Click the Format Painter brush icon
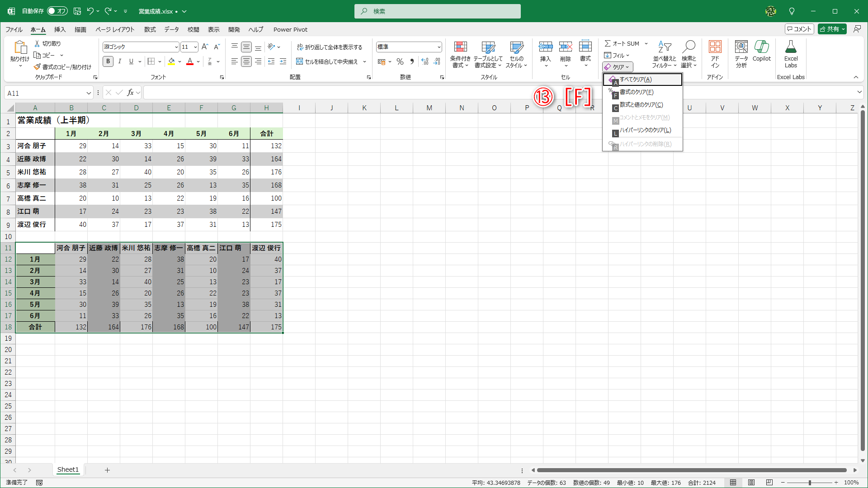The image size is (868, 488). [x=37, y=67]
